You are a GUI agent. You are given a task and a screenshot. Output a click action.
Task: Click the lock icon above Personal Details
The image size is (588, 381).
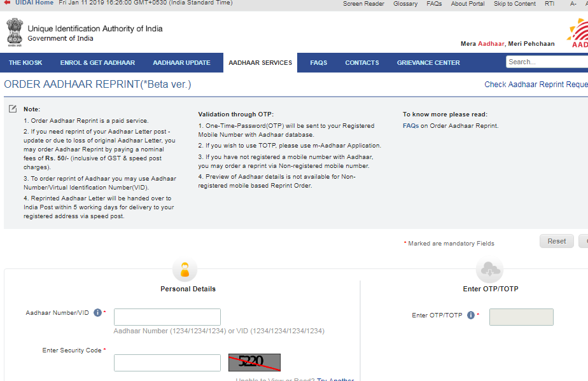click(x=185, y=268)
